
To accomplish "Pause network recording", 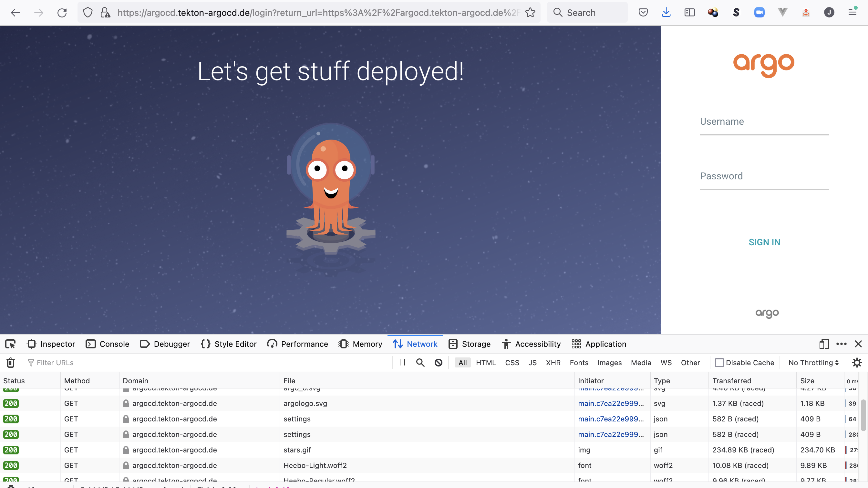I will 402,363.
